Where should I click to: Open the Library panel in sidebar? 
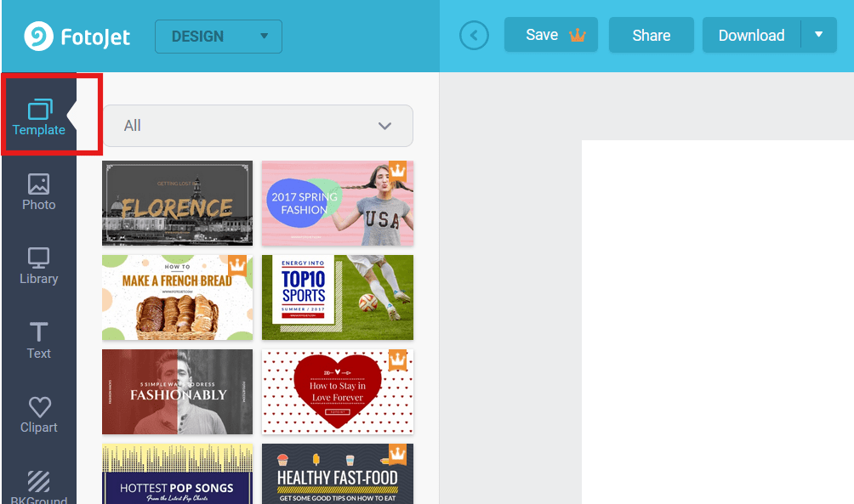pyautogui.click(x=39, y=266)
